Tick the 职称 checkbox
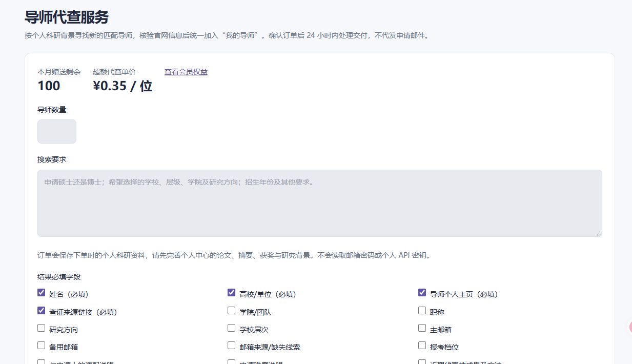The image size is (632, 364). tap(422, 311)
